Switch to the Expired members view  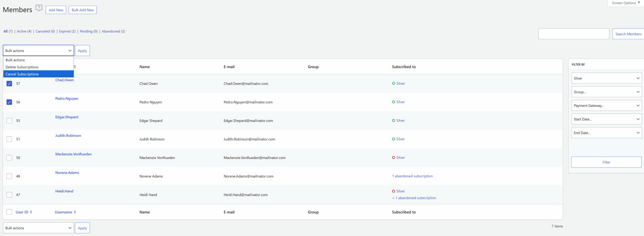tap(65, 31)
